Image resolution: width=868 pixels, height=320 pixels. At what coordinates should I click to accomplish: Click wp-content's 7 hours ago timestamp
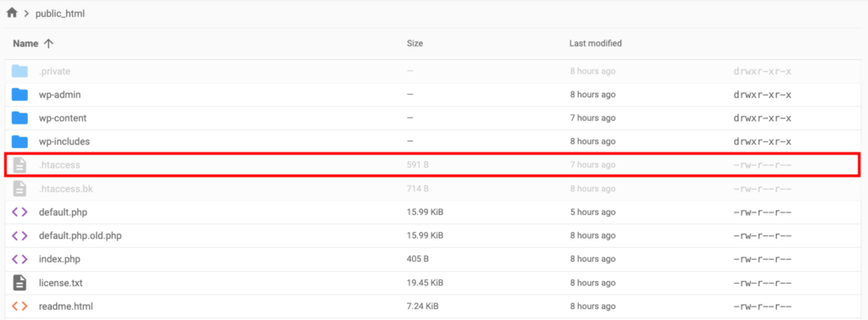pos(593,119)
